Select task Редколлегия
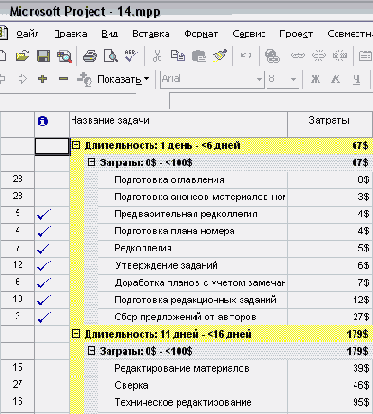 point(143,248)
